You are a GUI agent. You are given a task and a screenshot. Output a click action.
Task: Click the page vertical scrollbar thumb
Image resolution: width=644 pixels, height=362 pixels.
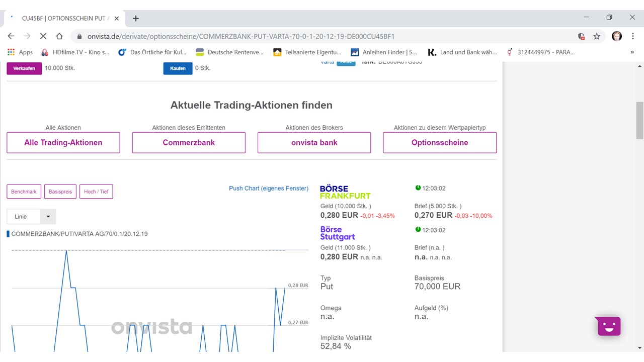coord(639,121)
